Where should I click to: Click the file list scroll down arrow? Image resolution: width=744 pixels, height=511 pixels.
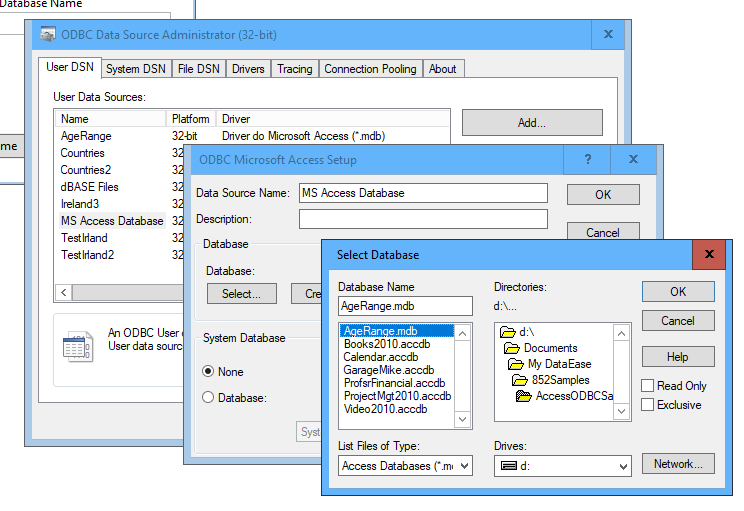click(x=463, y=419)
